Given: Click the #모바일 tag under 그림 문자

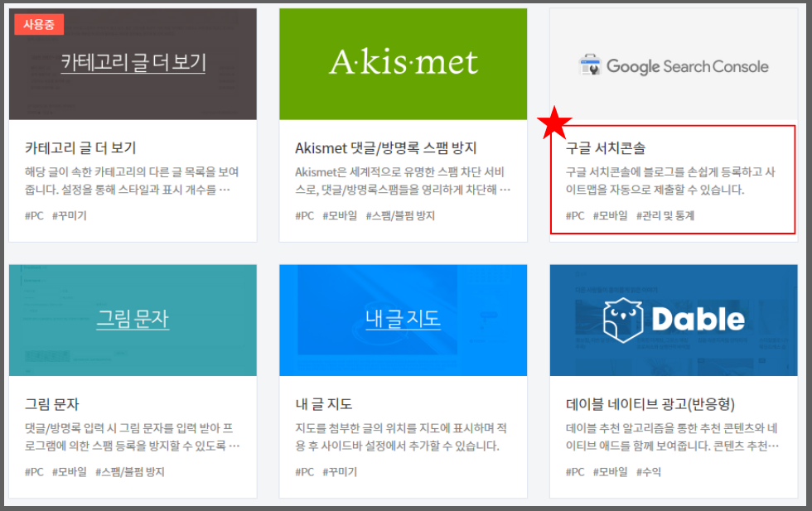Looking at the screenshot, I should (70, 471).
